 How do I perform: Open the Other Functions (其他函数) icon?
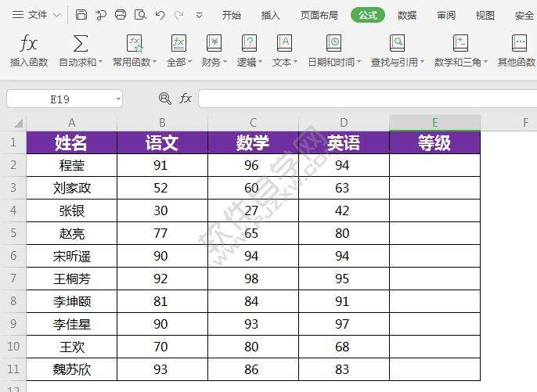coord(519,44)
